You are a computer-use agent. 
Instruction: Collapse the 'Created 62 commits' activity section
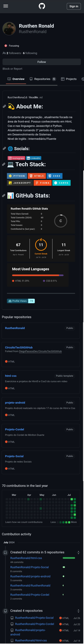(x=78, y=552)
